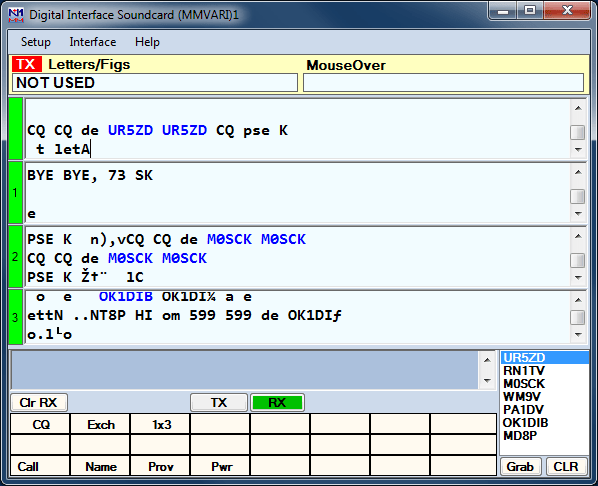Select green channel 1 indicator
This screenshot has width=598, height=486.
pyautogui.click(x=16, y=193)
